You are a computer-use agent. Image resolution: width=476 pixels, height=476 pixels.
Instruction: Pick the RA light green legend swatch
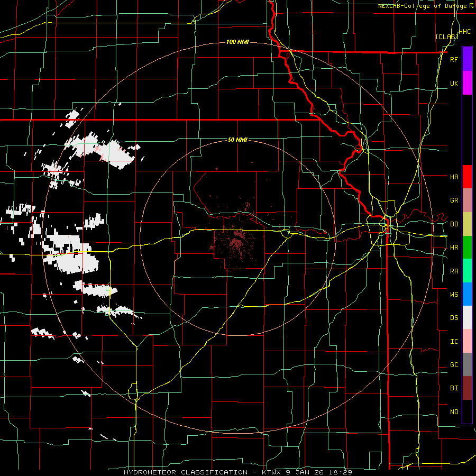click(467, 271)
